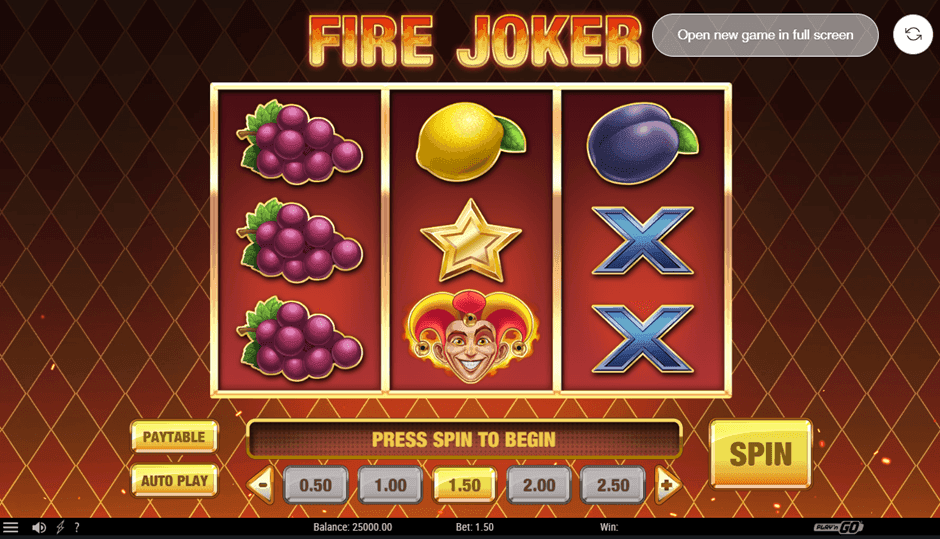The height and width of the screenshot is (539, 940).
Task: Open the help question mark icon
Action: click(77, 528)
